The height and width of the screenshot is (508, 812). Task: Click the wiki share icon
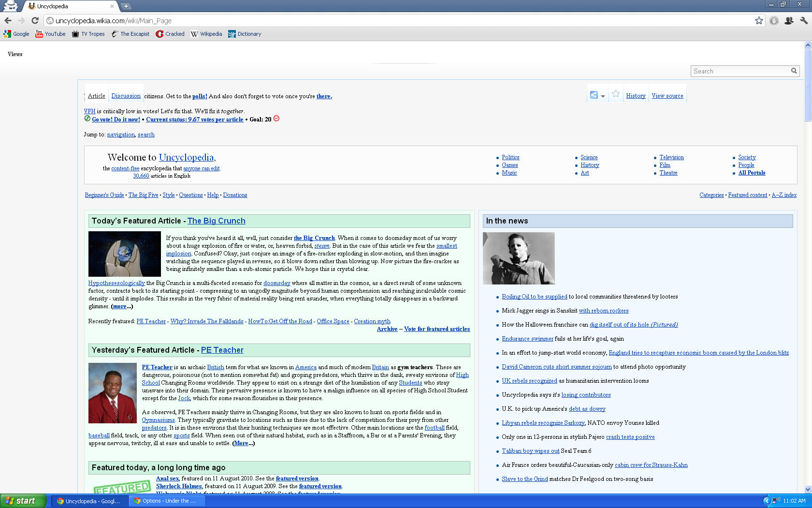[594, 95]
